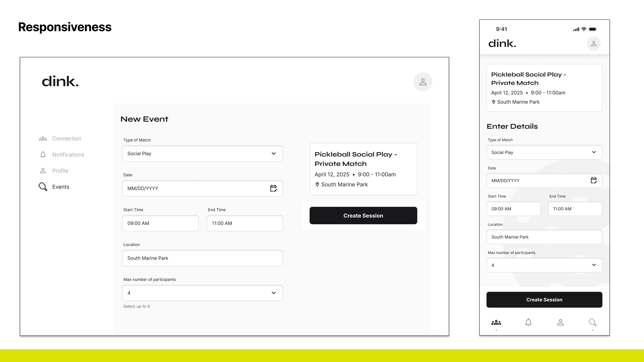Tap the mobile Create Session button

[544, 300]
